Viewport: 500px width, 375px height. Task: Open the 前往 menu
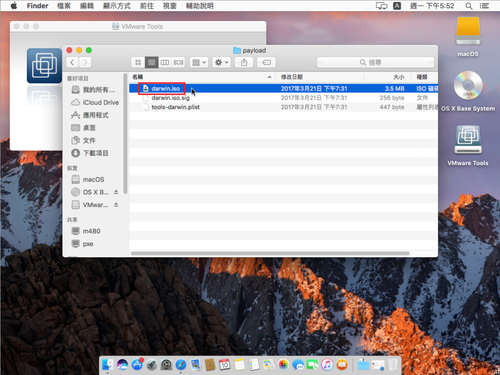pyautogui.click(x=147, y=6)
